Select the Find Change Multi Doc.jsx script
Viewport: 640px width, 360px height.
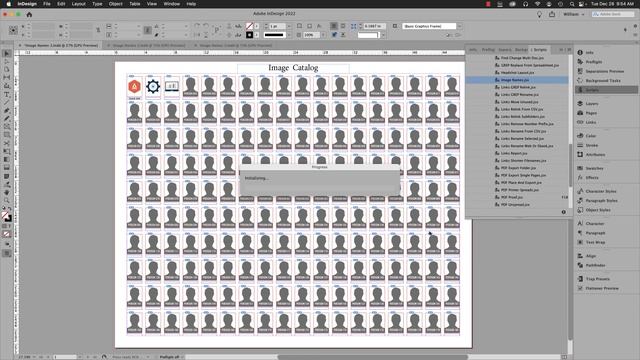pos(517,58)
